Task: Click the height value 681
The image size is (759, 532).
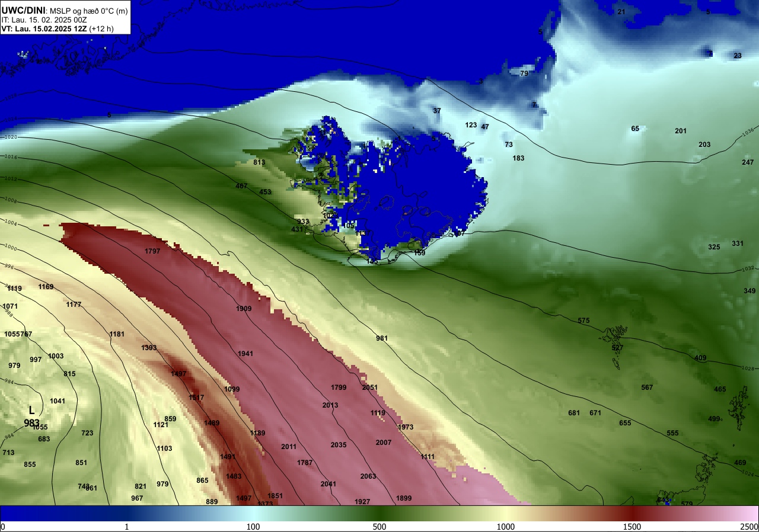Action: [574, 413]
